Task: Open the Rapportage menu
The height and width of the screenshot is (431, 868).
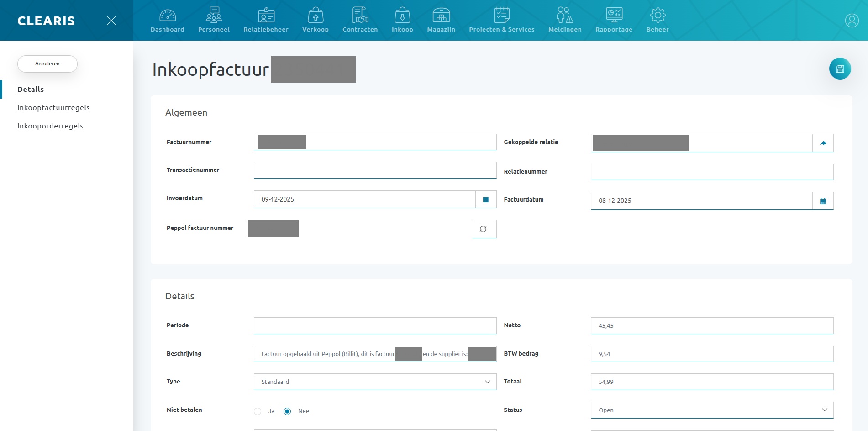Action: point(614,20)
